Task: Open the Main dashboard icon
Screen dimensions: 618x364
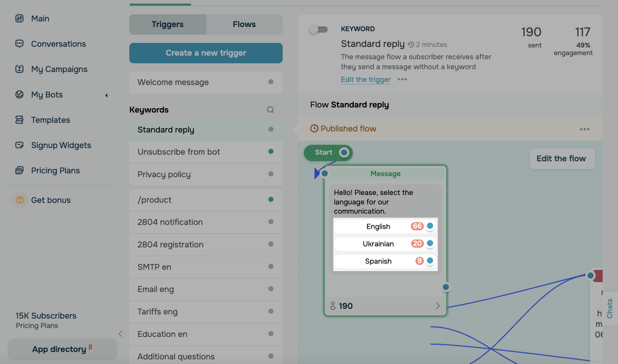Action: pyautogui.click(x=19, y=18)
